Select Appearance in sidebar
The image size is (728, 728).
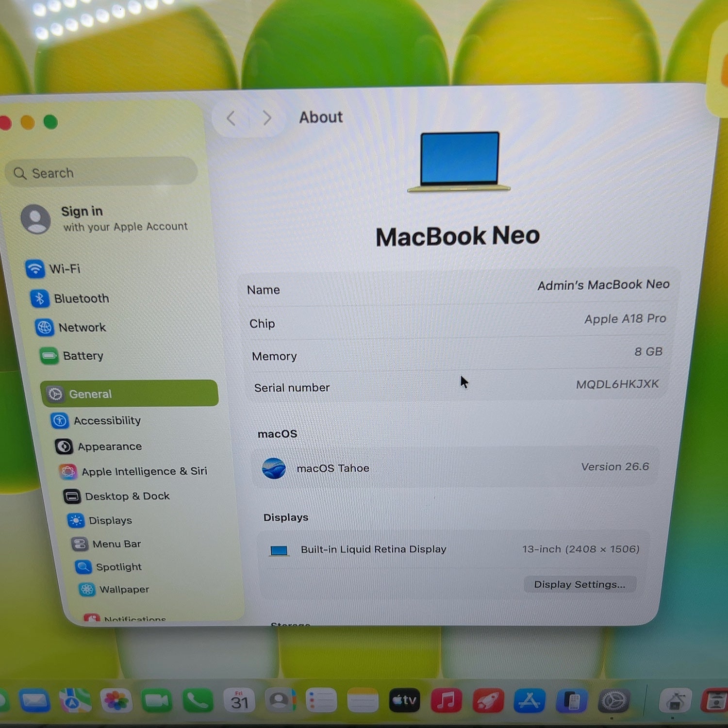pyautogui.click(x=99, y=446)
